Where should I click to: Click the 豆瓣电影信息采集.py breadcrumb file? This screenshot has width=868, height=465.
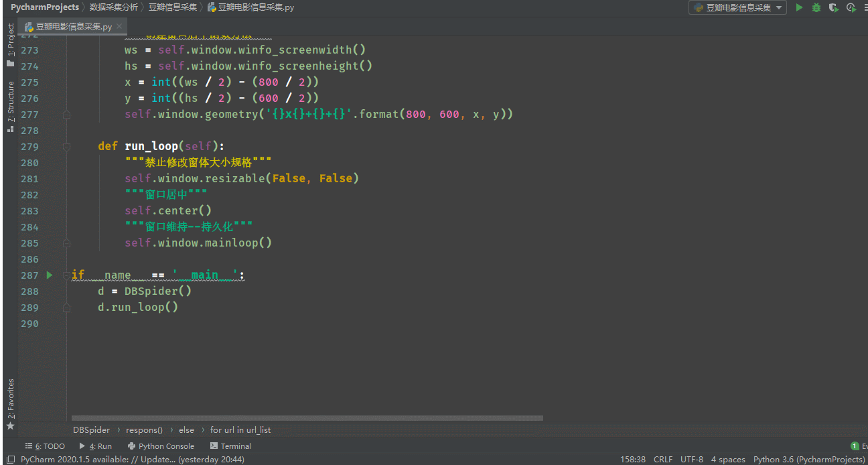click(x=250, y=7)
